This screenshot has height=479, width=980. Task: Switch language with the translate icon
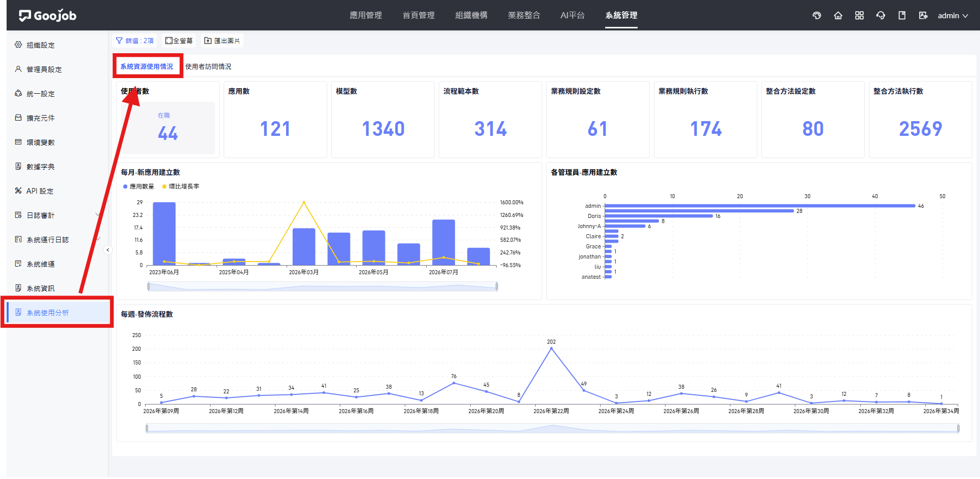pyautogui.click(x=923, y=15)
